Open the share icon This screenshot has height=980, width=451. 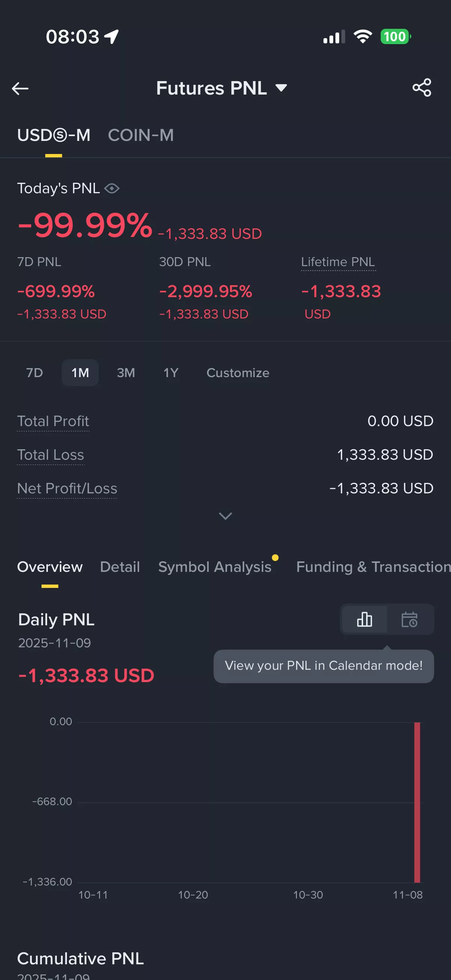coord(422,88)
